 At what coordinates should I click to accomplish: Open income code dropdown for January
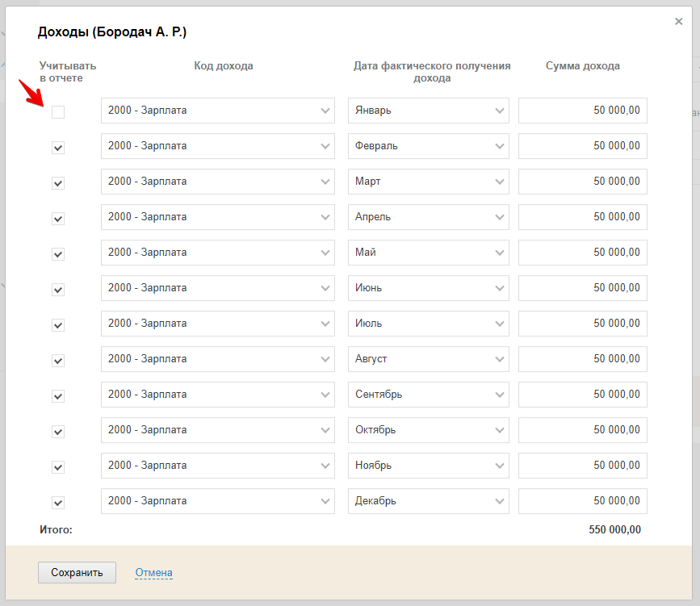pos(217,111)
